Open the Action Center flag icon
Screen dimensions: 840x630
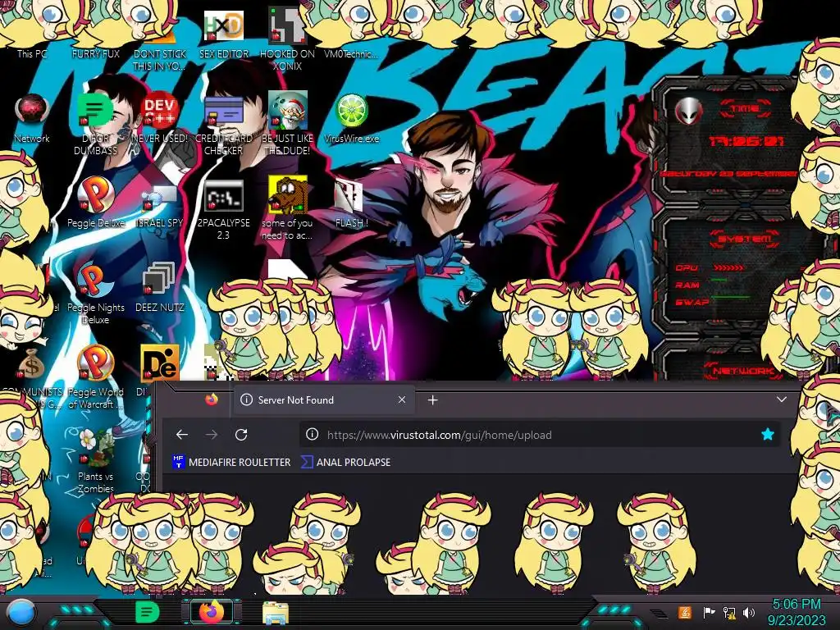point(708,612)
